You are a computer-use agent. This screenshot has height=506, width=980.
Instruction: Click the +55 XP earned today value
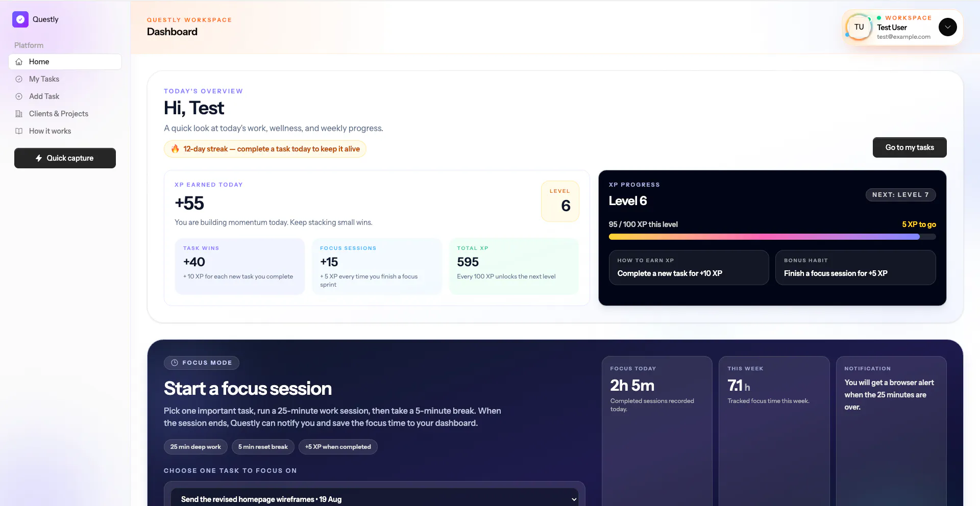pyautogui.click(x=189, y=204)
